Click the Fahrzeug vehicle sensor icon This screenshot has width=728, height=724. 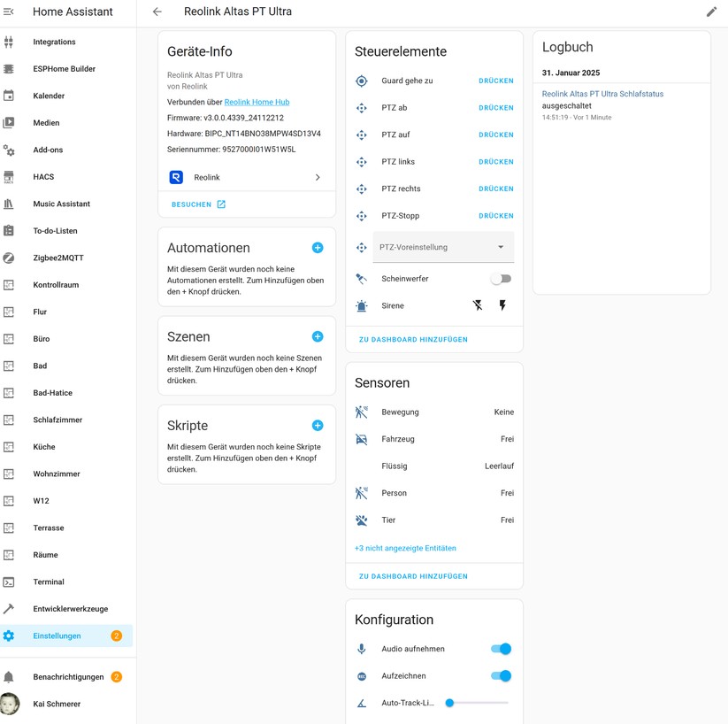tap(361, 439)
